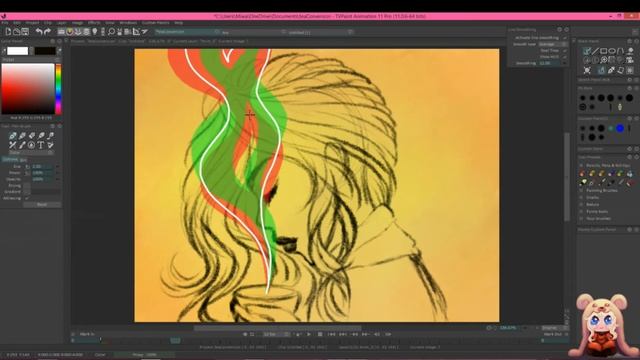The width and height of the screenshot is (640, 360).
Task: Toggle the Aliasing checkbox
Action: point(27,198)
